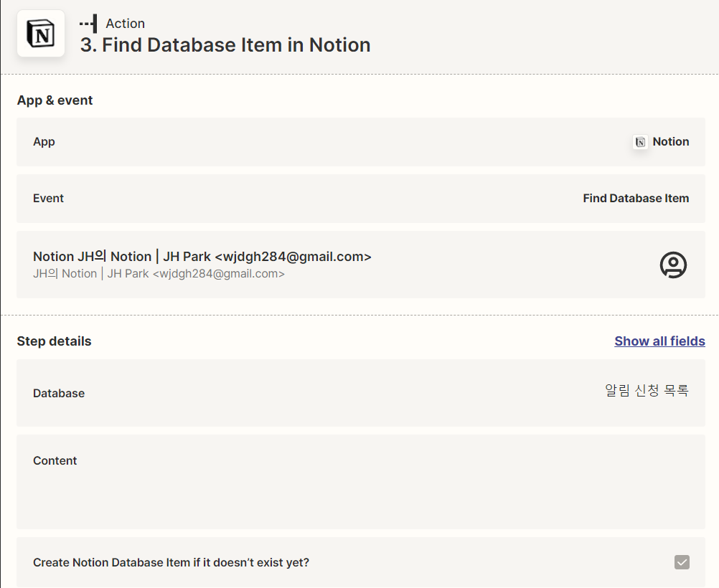Screen dimensions: 719x588
Task: Click the bold account name line with email
Action: coord(202,257)
